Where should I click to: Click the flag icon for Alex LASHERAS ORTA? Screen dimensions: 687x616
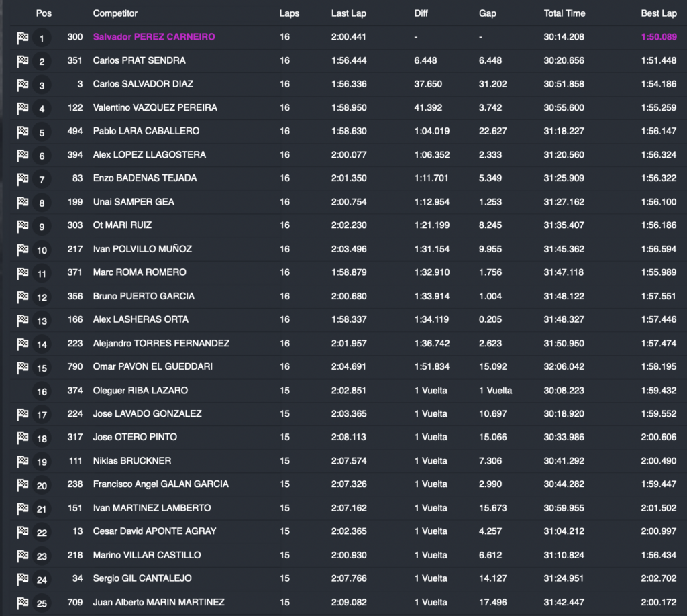tap(22, 321)
